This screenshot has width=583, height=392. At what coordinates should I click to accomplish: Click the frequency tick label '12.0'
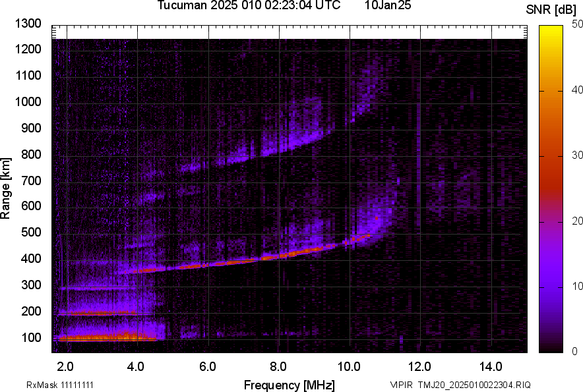(420, 367)
